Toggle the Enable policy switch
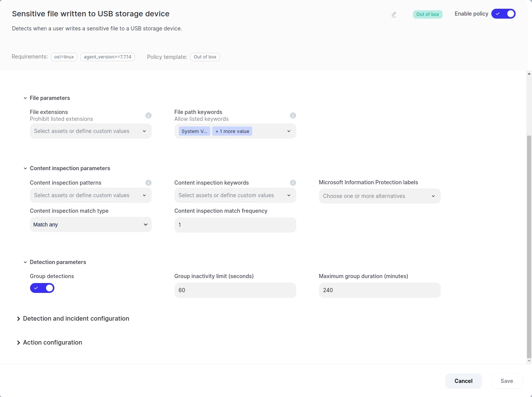The height and width of the screenshot is (397, 532). pos(503,14)
